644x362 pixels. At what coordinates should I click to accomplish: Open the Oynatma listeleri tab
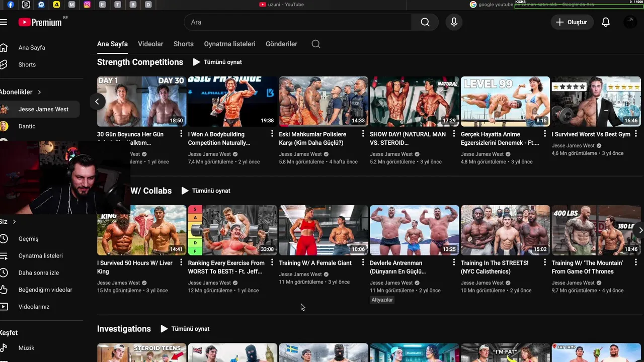(x=229, y=44)
